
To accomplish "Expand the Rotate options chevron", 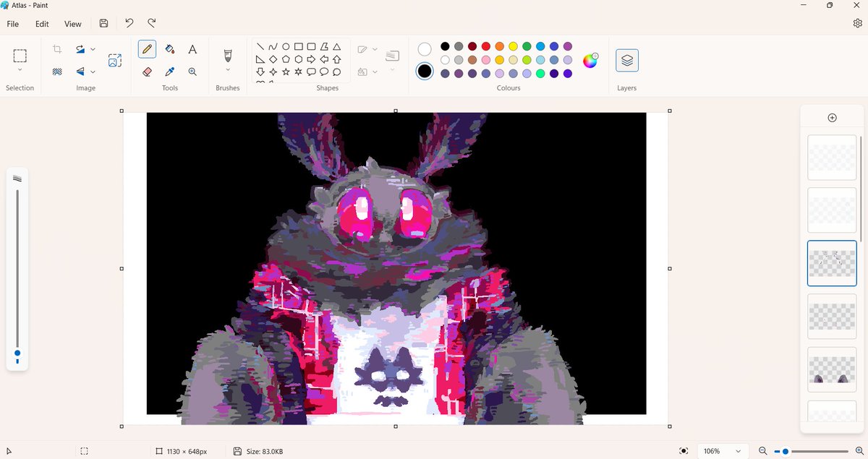I will coord(93,50).
